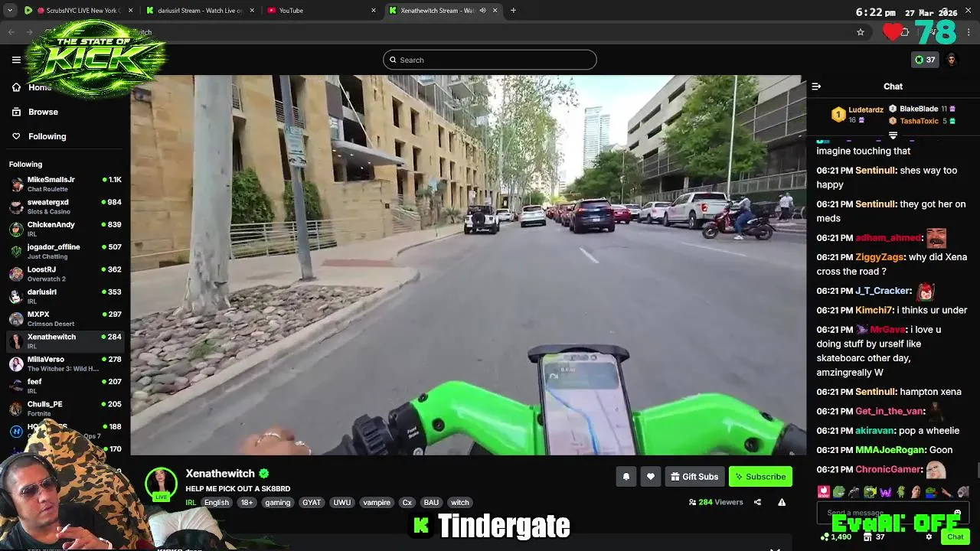
Task: Click the browser tab search dropdown arrow
Action: [10, 11]
